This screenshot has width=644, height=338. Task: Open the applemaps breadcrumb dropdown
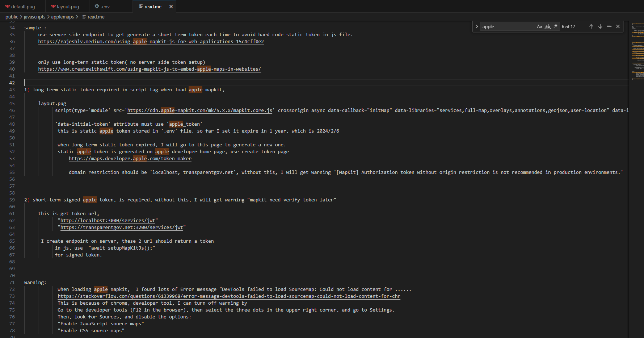point(62,17)
